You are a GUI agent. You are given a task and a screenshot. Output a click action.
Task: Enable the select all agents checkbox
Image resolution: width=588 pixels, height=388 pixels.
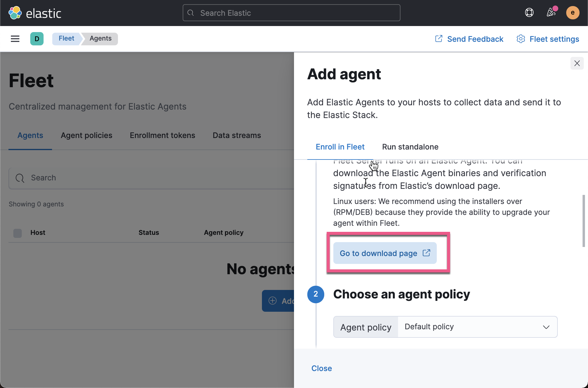17,233
